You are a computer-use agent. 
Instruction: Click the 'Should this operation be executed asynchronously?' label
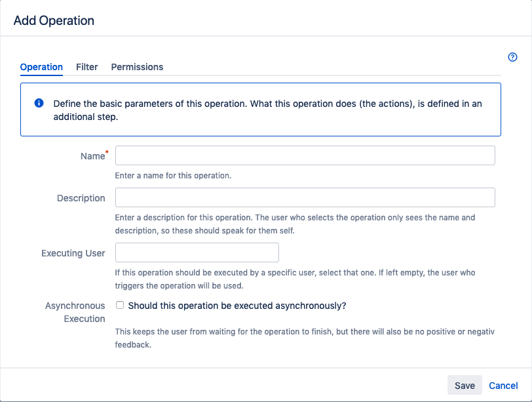point(237,306)
